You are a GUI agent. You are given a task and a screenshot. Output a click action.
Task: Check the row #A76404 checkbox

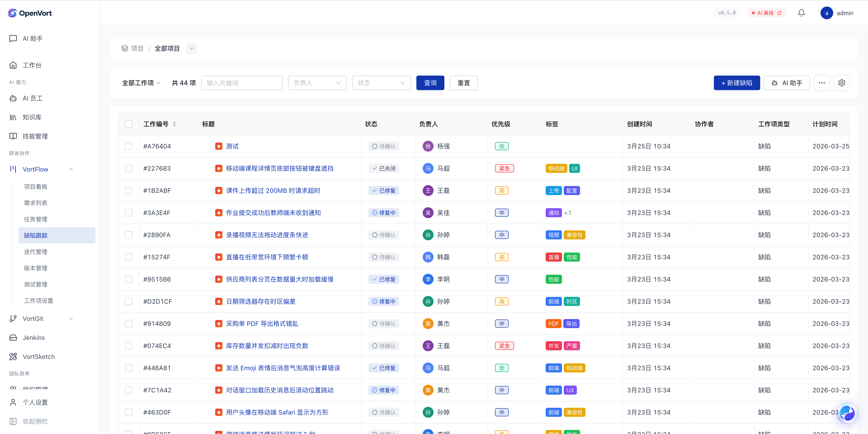[128, 146]
